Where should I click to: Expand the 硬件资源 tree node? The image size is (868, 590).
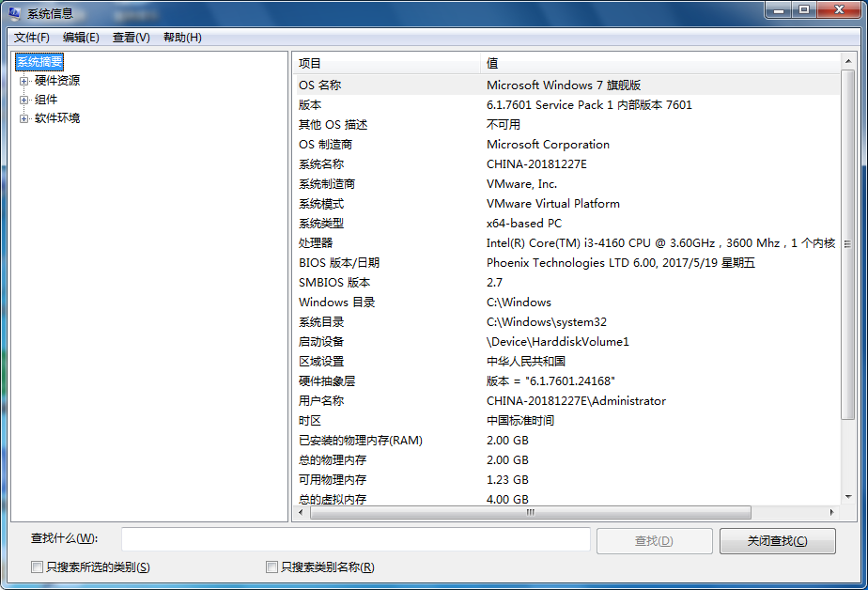(x=22, y=80)
